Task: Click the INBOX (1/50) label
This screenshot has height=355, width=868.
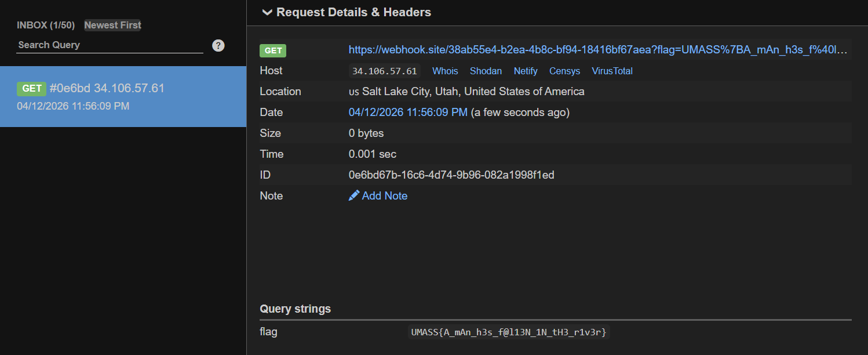Action: (46, 25)
